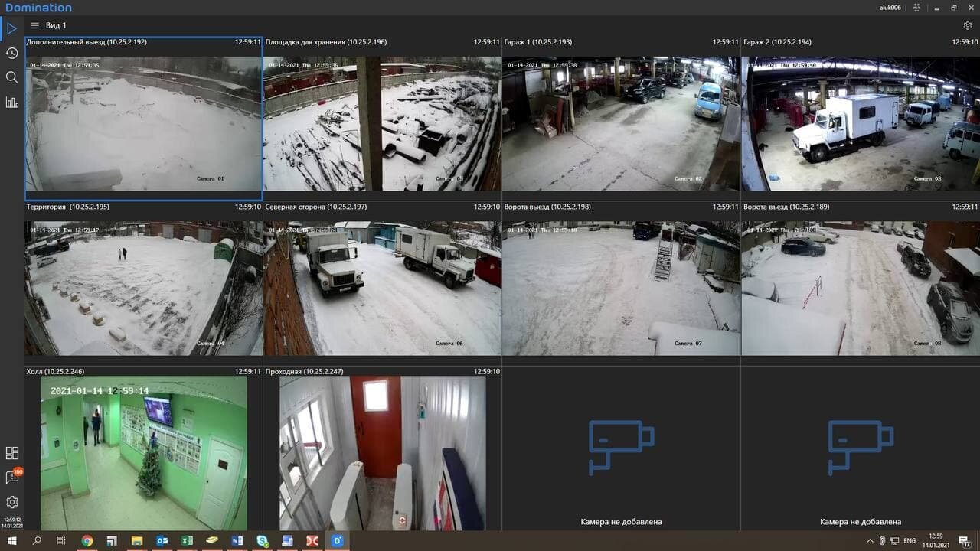Click the Проходная (10.25.2.247) title
This screenshot has height=551, width=980.
click(305, 372)
